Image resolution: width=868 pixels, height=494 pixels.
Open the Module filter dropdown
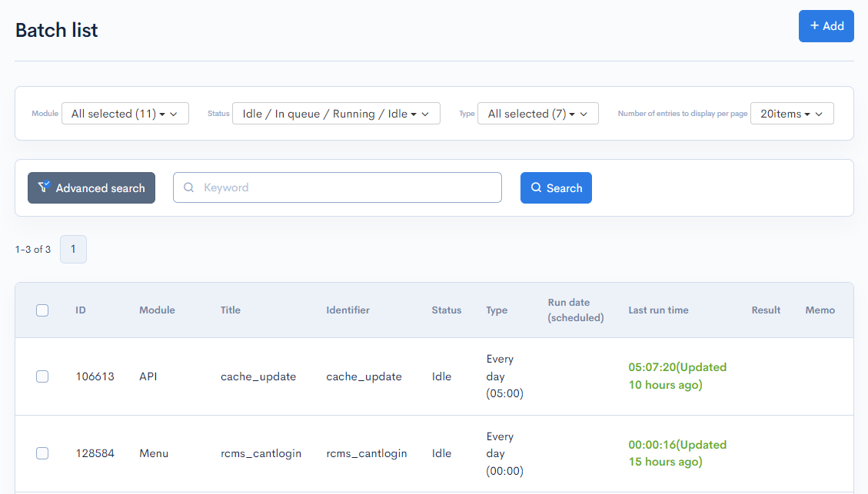coord(125,114)
